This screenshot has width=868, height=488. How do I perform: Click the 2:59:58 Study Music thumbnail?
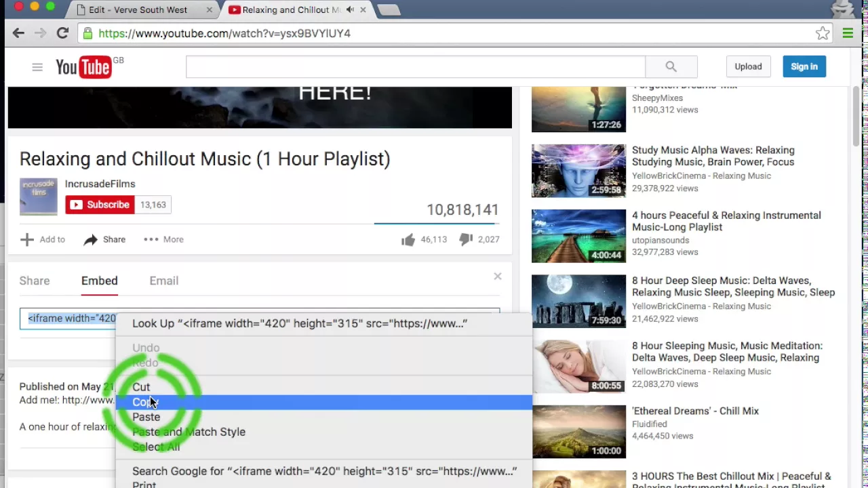(x=578, y=171)
